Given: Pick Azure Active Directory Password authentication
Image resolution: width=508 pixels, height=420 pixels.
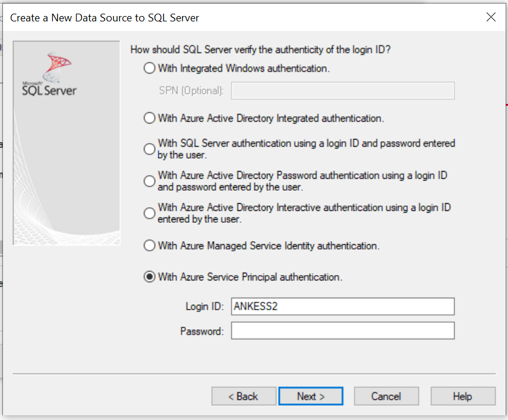Looking at the screenshot, I should click(x=150, y=181).
